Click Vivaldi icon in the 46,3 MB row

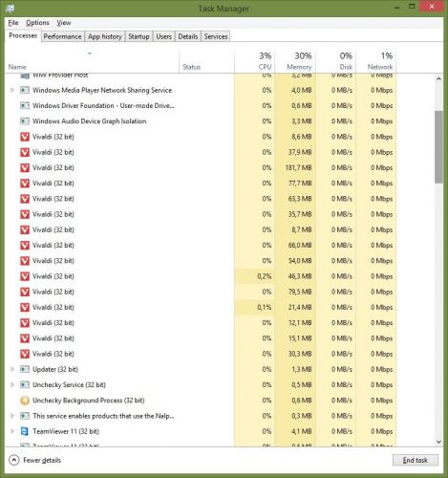point(25,276)
